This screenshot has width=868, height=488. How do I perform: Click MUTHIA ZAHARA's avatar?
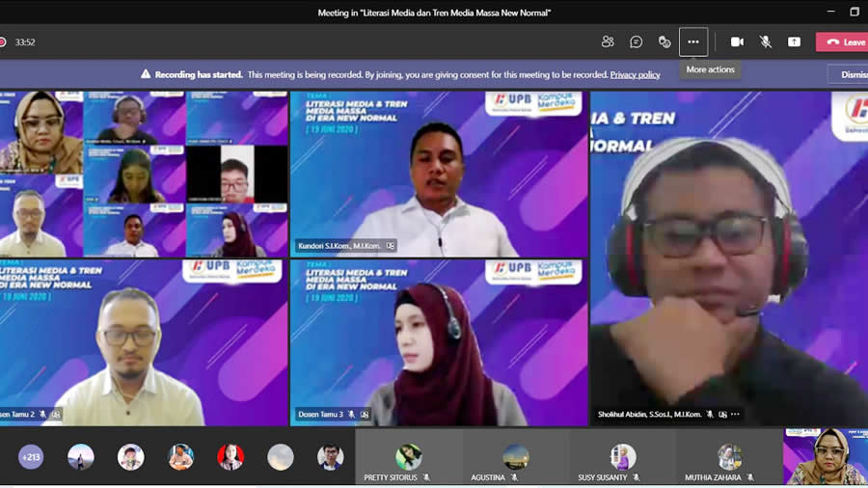coord(729,456)
